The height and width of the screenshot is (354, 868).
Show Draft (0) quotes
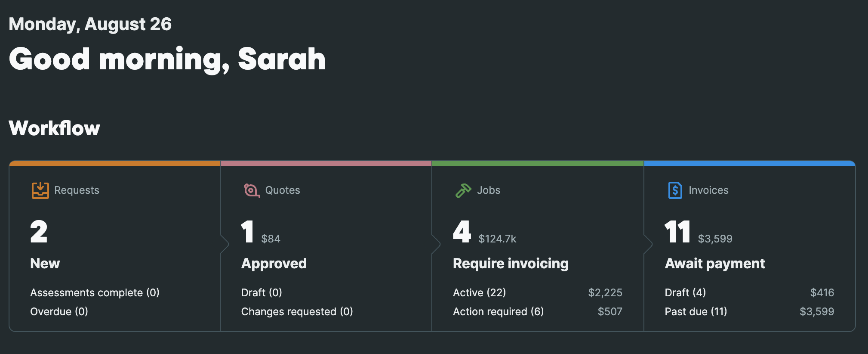tap(262, 293)
